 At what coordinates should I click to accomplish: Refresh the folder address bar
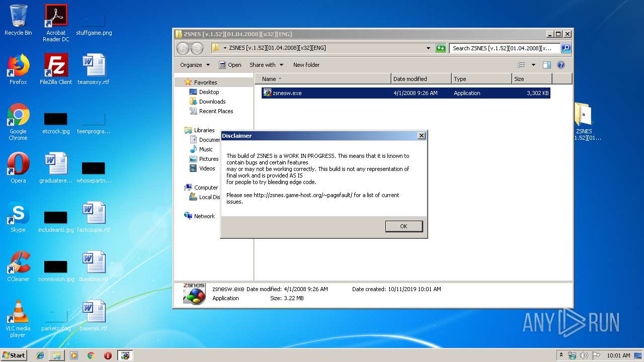(x=441, y=48)
